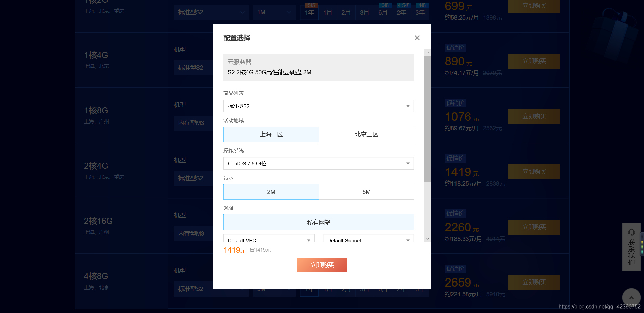This screenshot has width=644, height=313.
Task: Click the 4核8G plan title
Action: pyautogui.click(x=96, y=276)
